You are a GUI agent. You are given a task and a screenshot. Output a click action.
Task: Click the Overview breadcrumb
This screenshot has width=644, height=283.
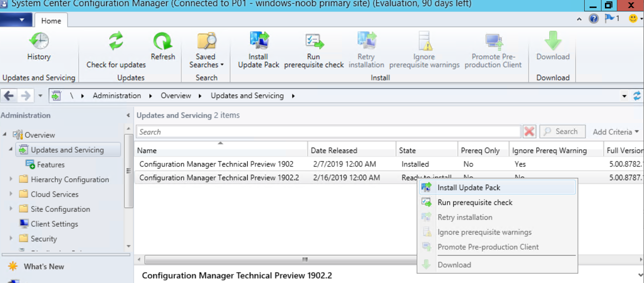point(175,96)
